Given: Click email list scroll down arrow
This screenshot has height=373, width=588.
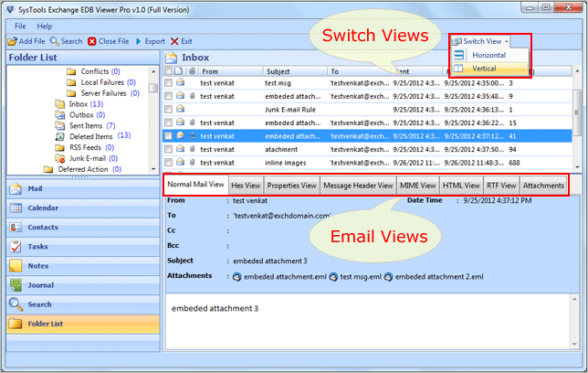Looking at the screenshot, I should [577, 167].
